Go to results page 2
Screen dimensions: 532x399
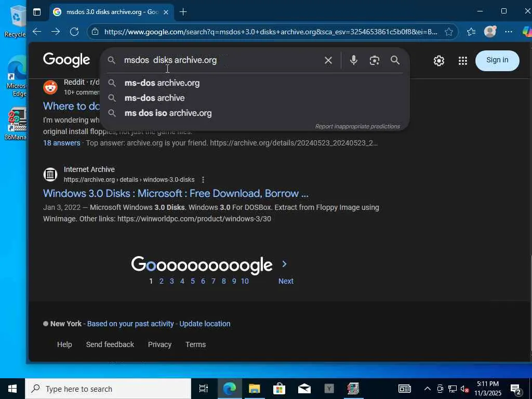click(162, 281)
